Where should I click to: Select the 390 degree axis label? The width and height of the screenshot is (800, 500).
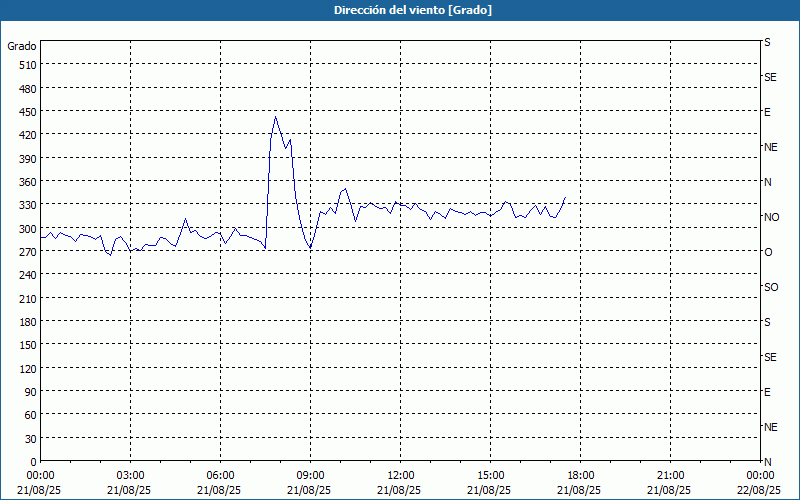pos(28,159)
